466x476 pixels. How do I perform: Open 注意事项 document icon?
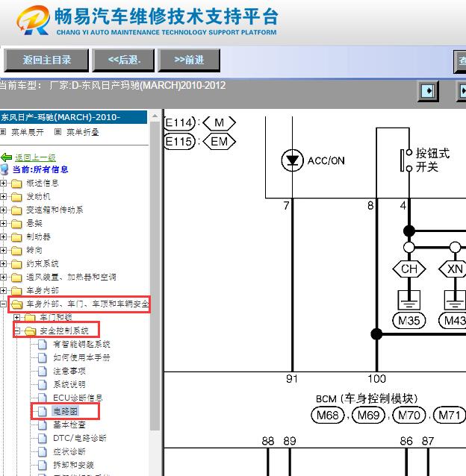[43, 371]
